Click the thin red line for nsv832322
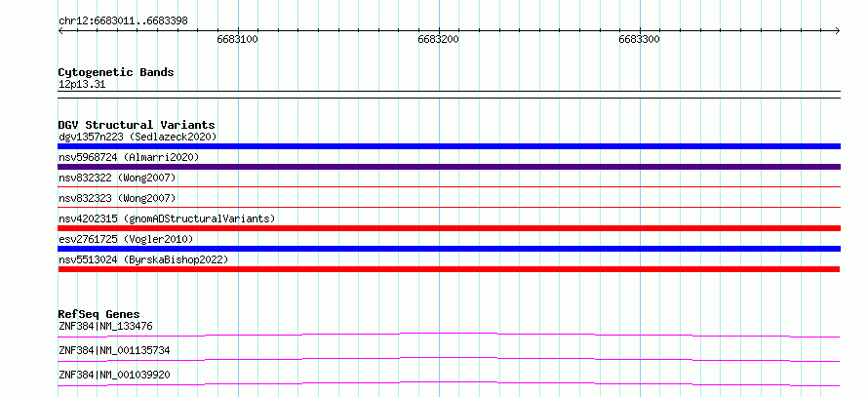This screenshot has width=868, height=397. click(x=449, y=187)
